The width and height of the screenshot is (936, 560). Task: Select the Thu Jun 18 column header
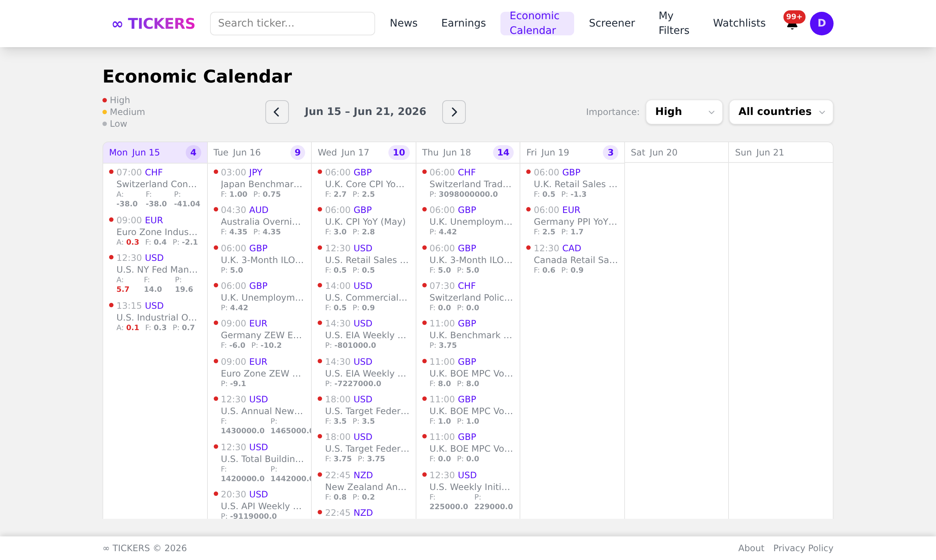click(x=468, y=153)
